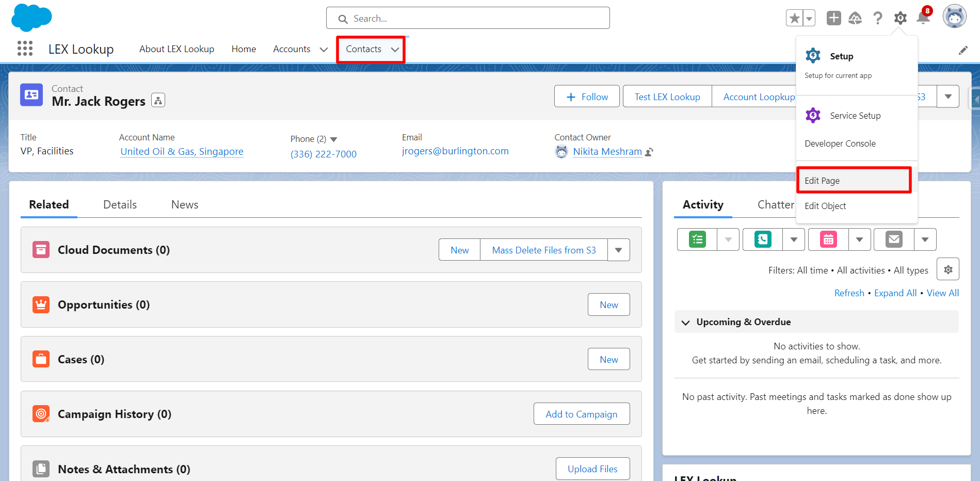Expand New Event dropdown arrow
980x481 pixels.
859,239
